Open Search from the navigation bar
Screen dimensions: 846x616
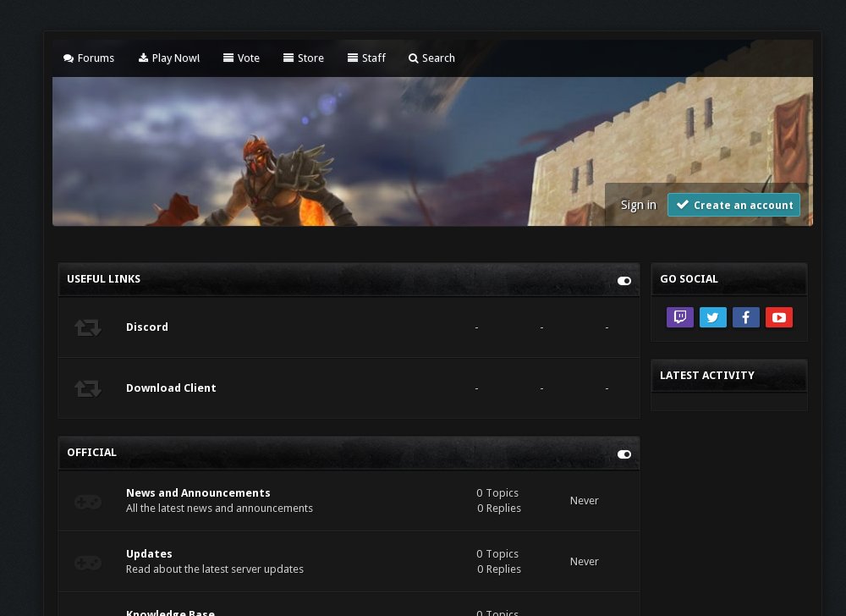click(431, 58)
